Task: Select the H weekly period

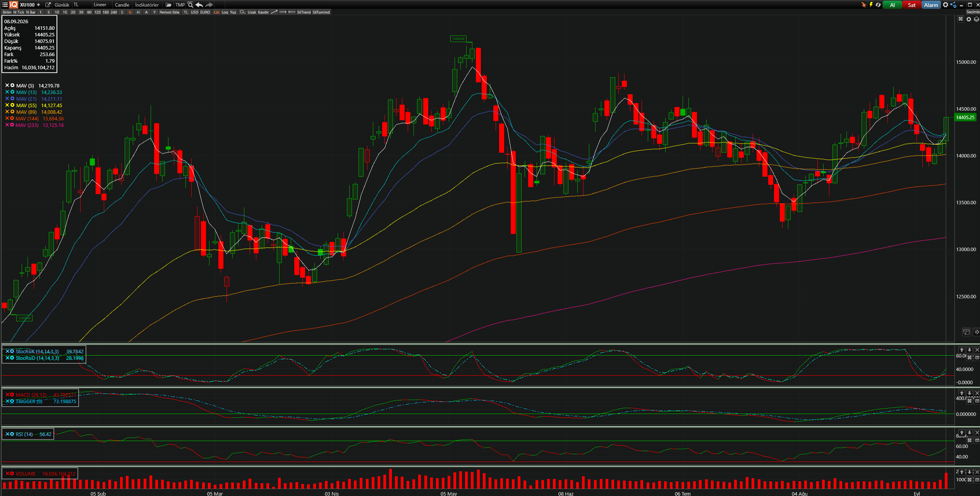Action: (138, 12)
